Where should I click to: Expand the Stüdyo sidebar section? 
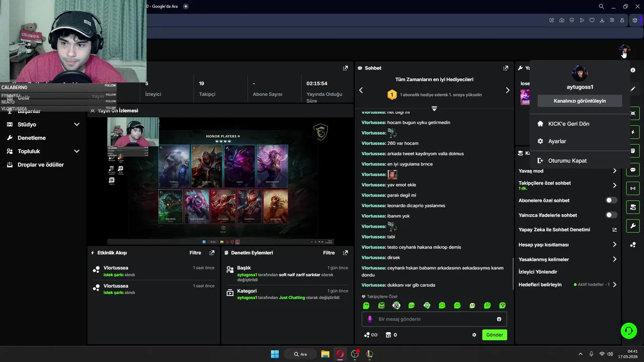coord(76,124)
